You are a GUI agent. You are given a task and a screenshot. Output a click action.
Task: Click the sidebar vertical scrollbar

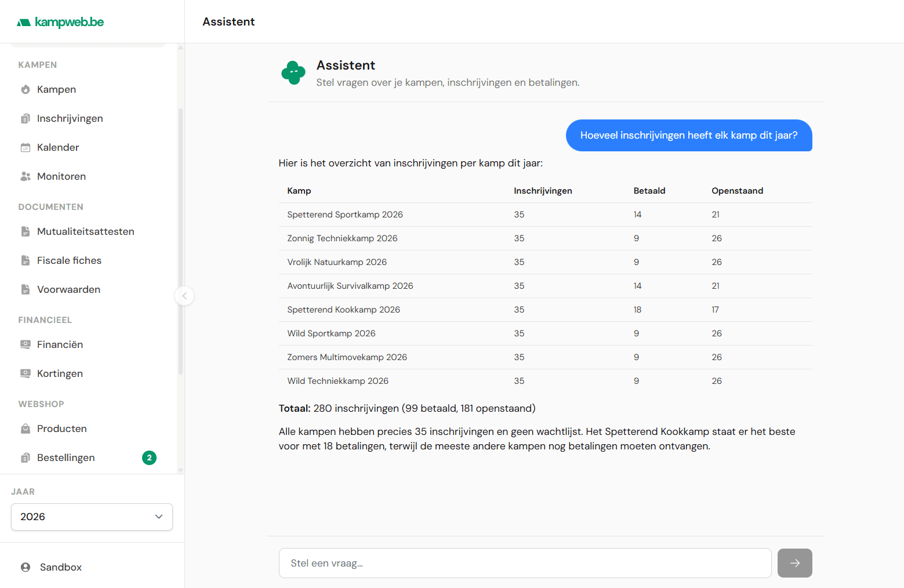tap(180, 241)
